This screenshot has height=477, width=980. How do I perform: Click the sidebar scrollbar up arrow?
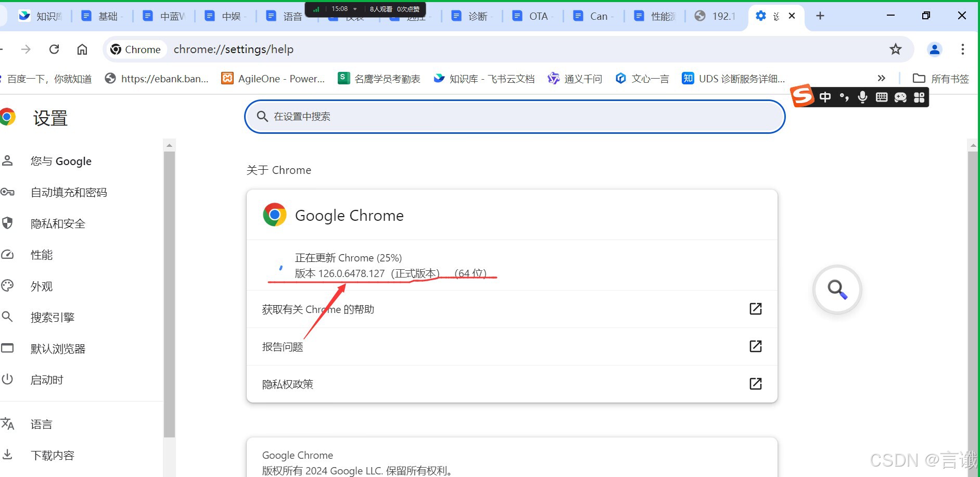tap(169, 146)
